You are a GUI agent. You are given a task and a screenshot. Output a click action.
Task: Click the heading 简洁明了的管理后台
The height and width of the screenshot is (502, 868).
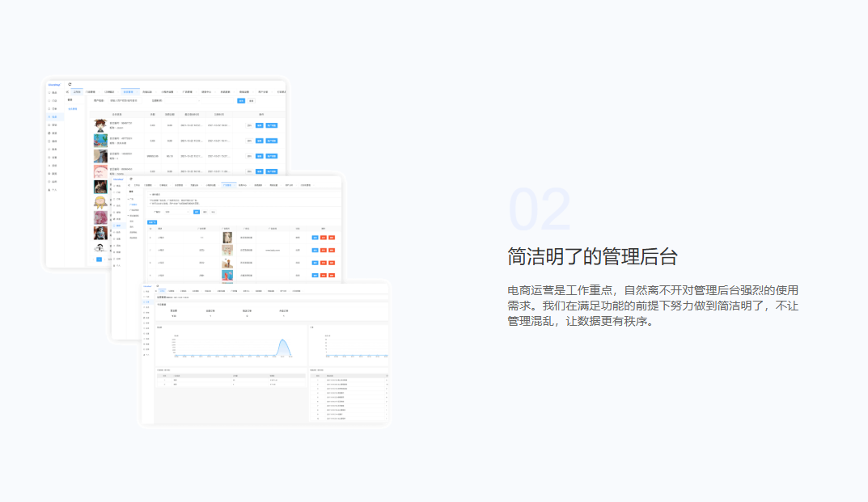[x=592, y=257]
